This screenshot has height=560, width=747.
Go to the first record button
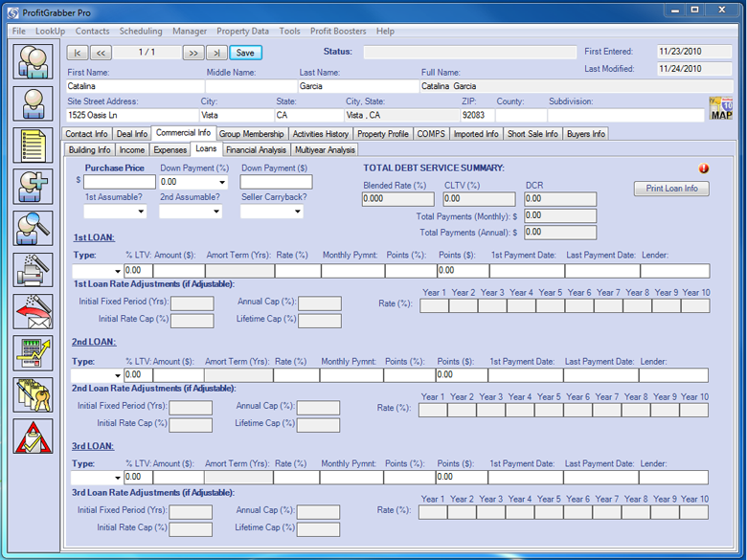[x=78, y=53]
